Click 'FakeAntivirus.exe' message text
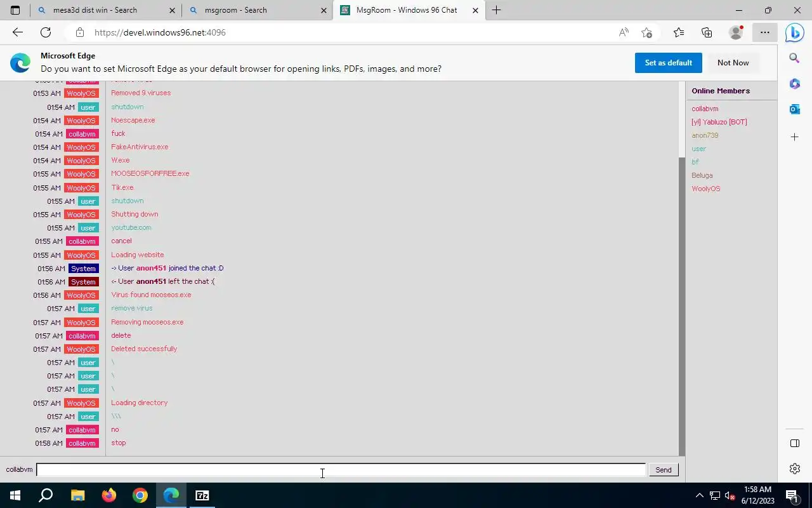The image size is (812, 508). [140, 147]
